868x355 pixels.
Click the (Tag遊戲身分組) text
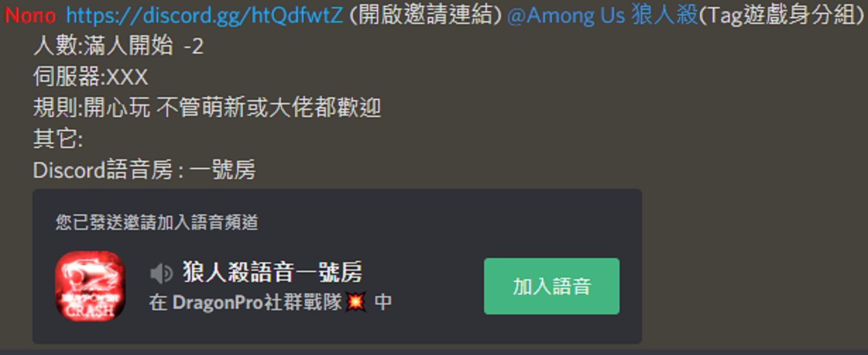(x=781, y=15)
